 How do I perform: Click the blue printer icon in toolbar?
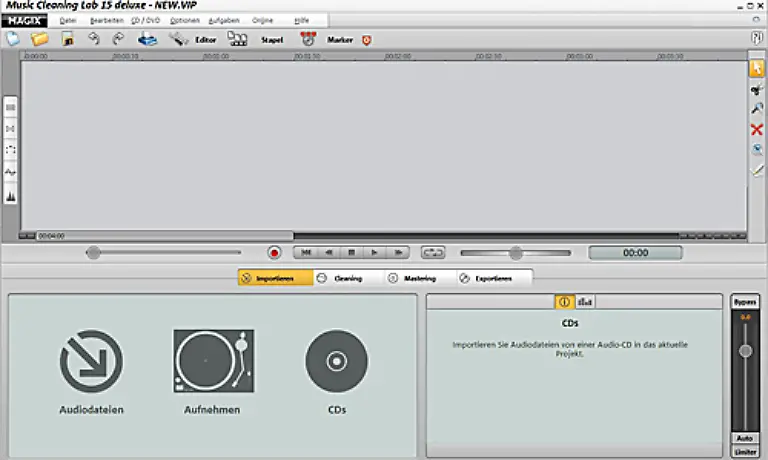(147, 39)
